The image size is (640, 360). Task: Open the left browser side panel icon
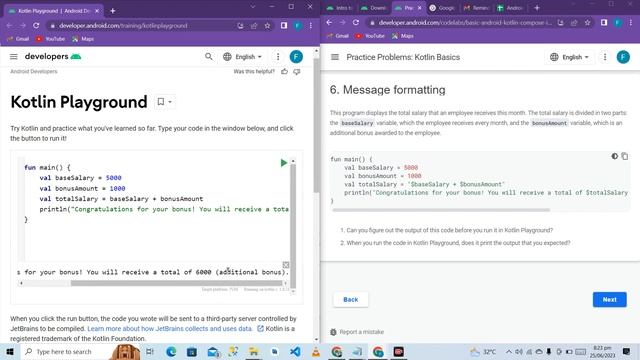284,26
